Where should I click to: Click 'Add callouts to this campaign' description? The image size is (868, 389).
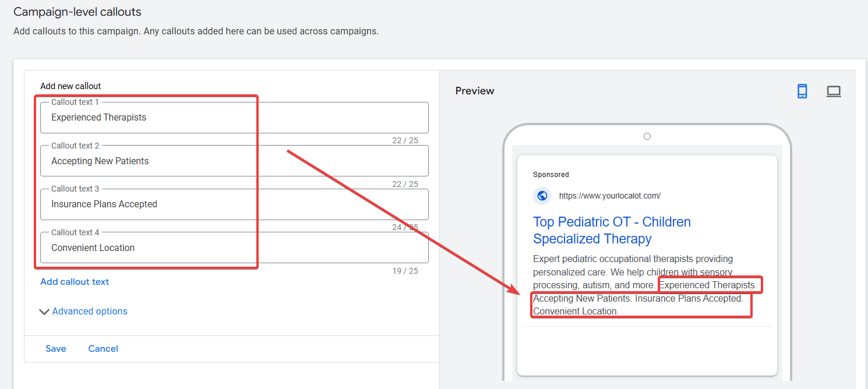pos(196,31)
